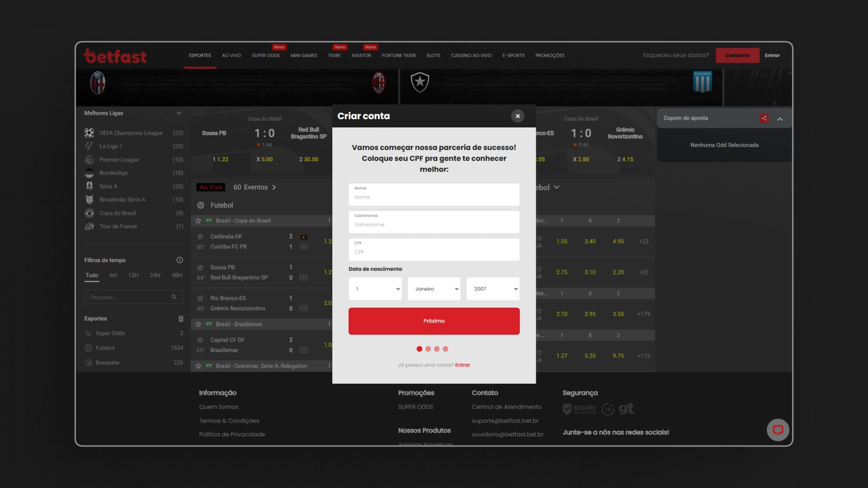Favorite the Sousa PB match star

tap(200, 267)
